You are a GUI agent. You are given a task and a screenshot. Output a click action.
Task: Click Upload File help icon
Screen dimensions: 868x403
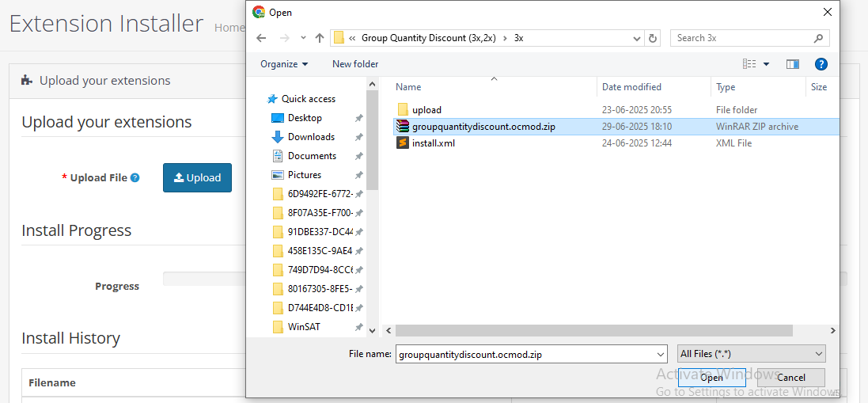pyautogui.click(x=135, y=177)
